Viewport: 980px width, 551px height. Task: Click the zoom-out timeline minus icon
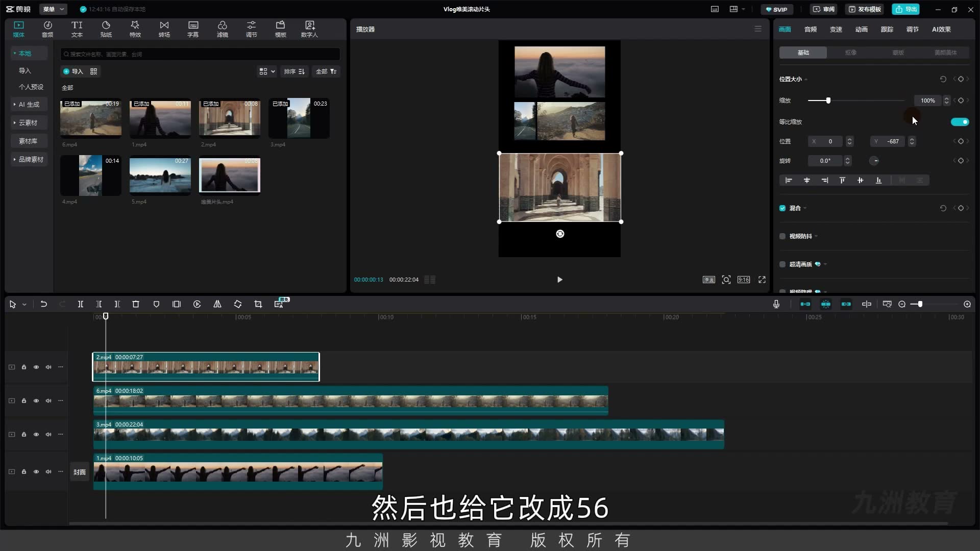coord(902,304)
